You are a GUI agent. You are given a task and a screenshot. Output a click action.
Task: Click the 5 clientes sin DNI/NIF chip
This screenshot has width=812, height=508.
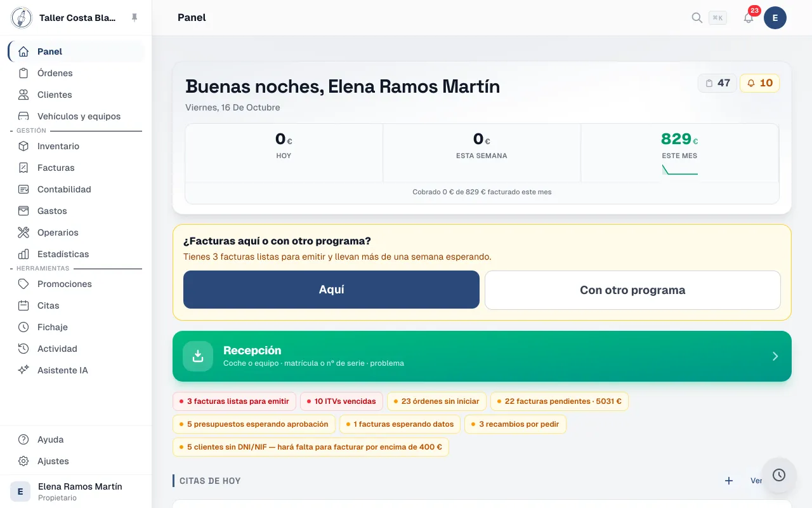pyautogui.click(x=311, y=447)
